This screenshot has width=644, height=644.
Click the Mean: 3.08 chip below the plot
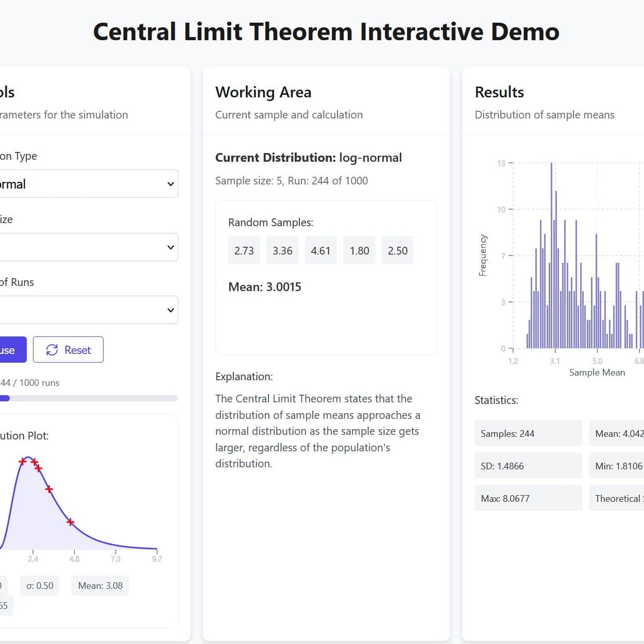100,585
